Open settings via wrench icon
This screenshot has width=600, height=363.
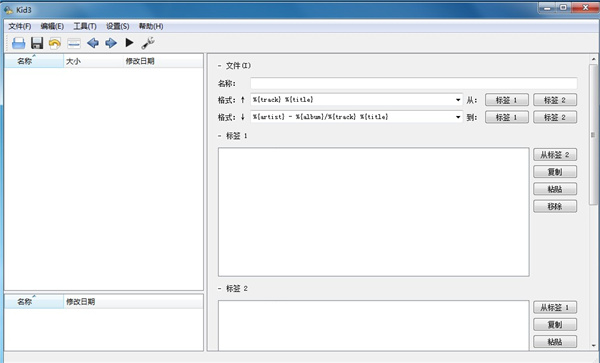148,43
